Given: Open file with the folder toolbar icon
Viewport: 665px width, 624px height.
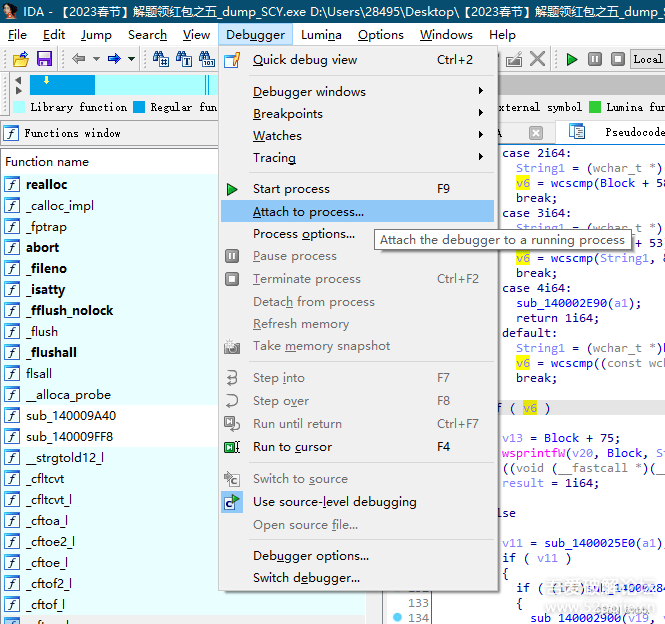Looking at the screenshot, I should (20, 59).
